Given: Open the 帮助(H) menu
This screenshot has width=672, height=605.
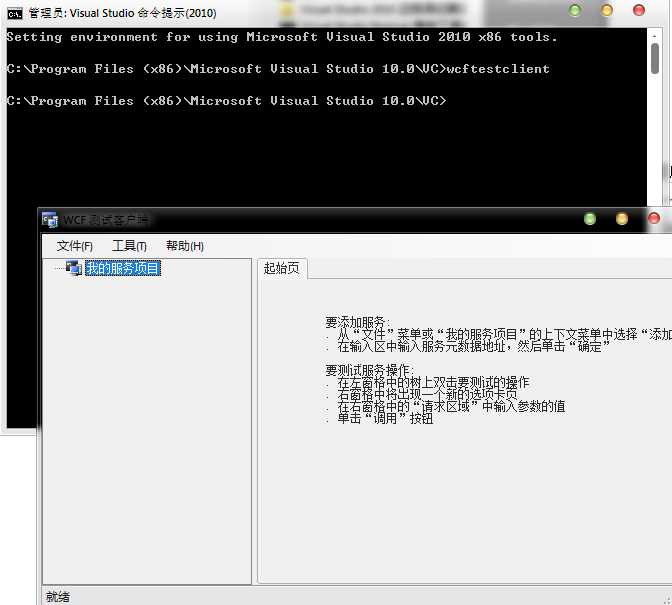Looking at the screenshot, I should pyautogui.click(x=185, y=246).
